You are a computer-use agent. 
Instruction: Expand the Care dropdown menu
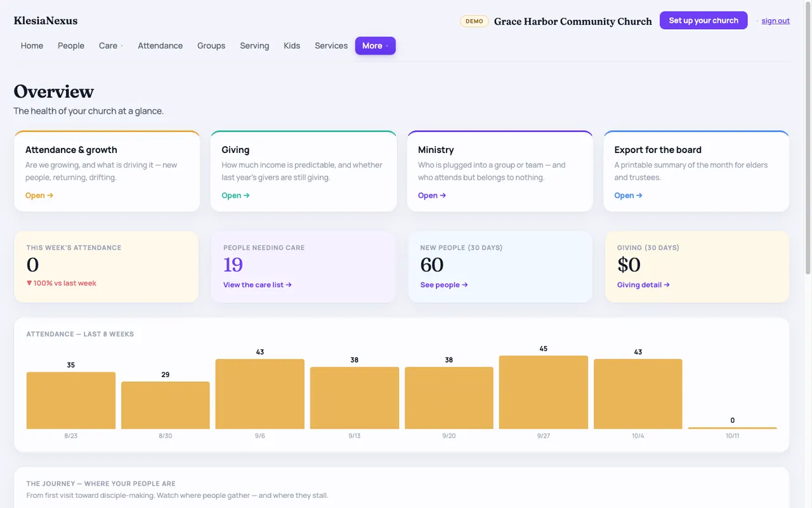[111, 46]
